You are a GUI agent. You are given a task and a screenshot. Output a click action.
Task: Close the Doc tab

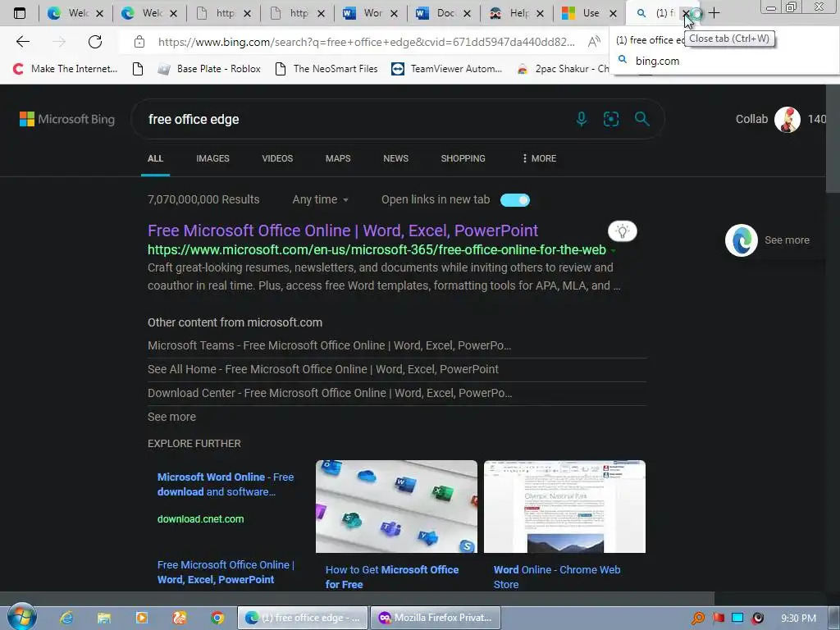[x=467, y=13]
